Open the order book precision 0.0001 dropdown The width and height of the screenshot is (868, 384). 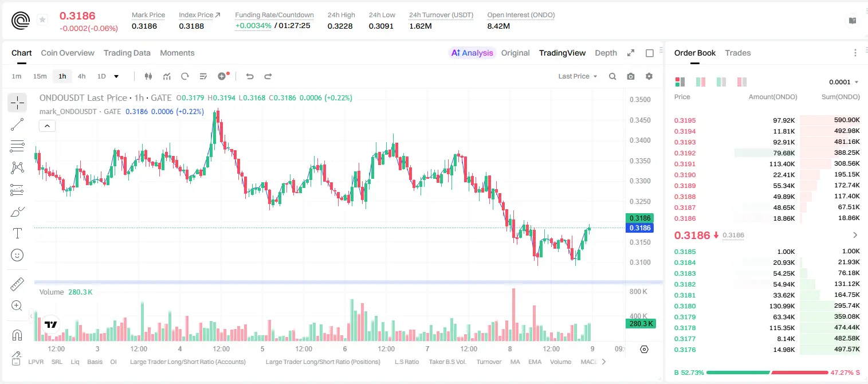pyautogui.click(x=844, y=82)
